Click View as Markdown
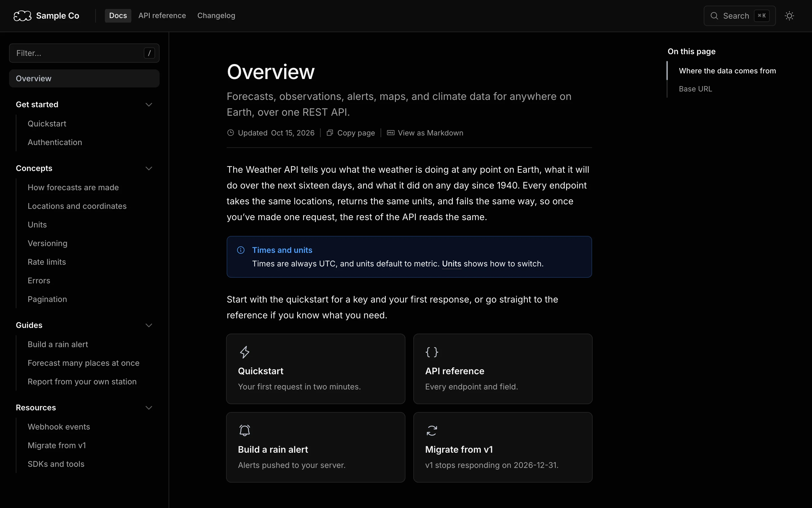Viewport: 812px width, 508px height. pyautogui.click(x=425, y=133)
